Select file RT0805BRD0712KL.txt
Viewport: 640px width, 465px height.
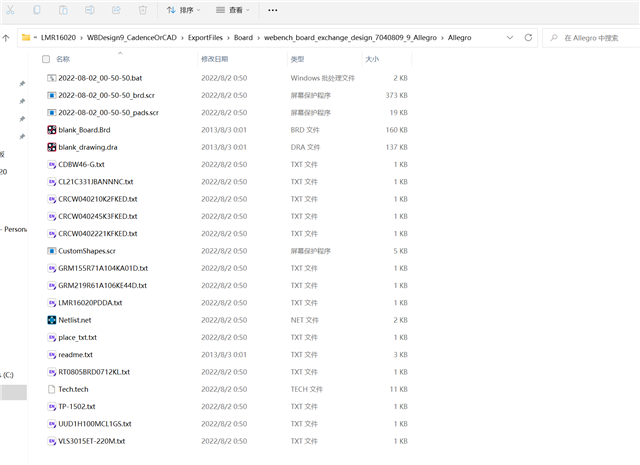[x=94, y=372]
